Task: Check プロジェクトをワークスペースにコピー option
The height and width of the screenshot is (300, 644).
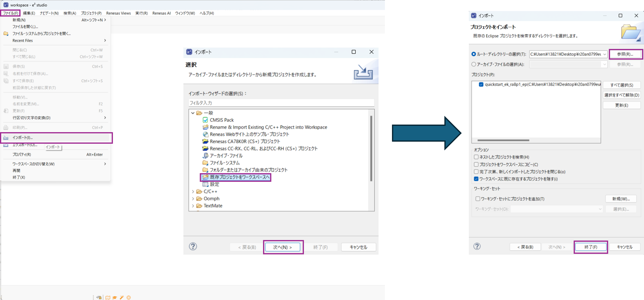Action: click(x=476, y=165)
